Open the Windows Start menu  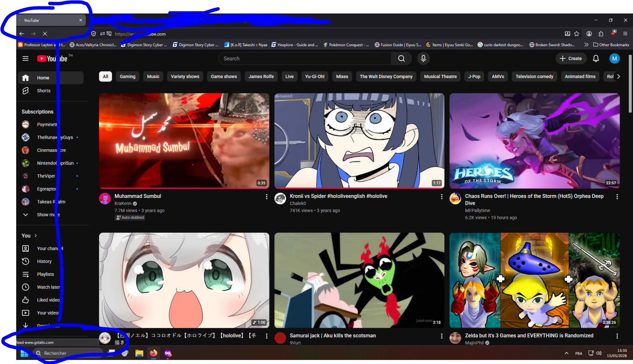click(x=24, y=353)
